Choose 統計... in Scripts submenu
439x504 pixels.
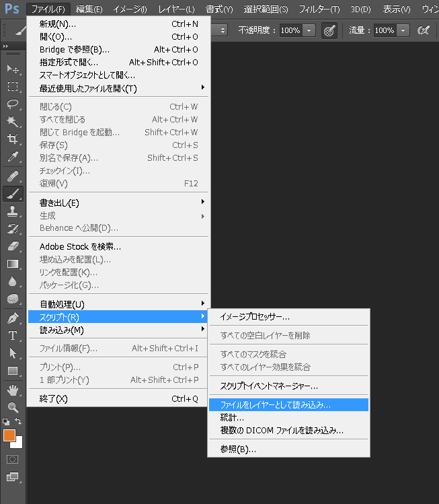click(x=288, y=418)
